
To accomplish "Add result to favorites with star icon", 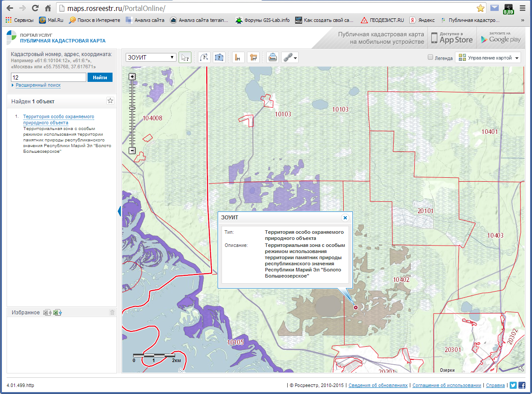I will [110, 101].
